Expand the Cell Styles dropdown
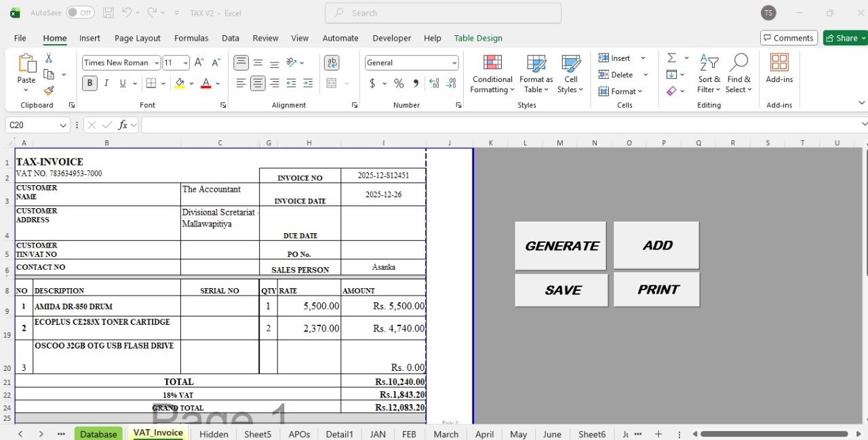Screen dimensions: 868x440 coord(571,74)
